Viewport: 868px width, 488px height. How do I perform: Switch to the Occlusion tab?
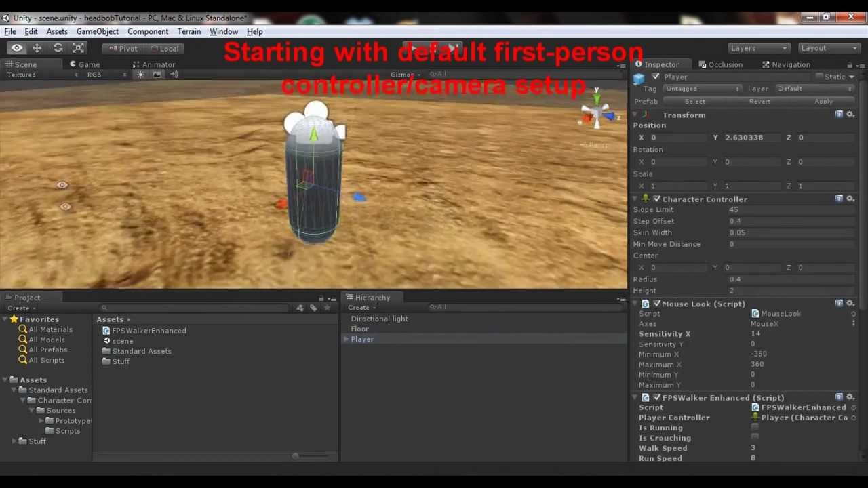point(720,64)
